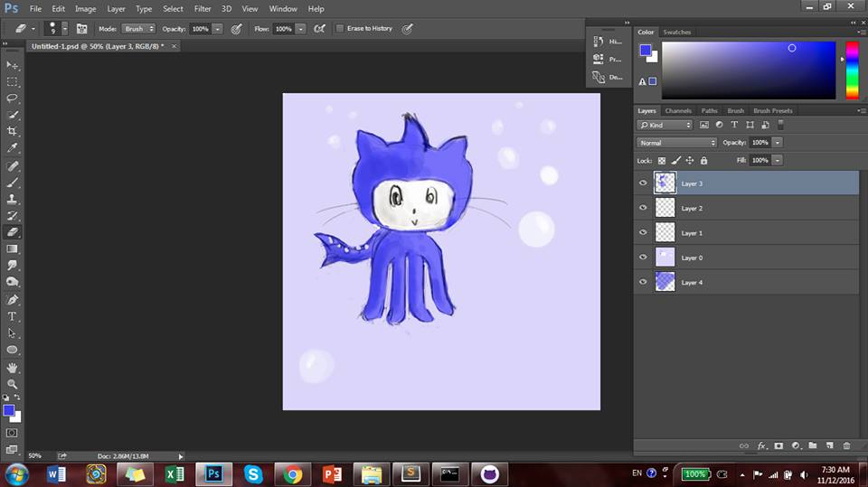
Task: Create a new layer with the bottom icon
Action: [829, 445]
